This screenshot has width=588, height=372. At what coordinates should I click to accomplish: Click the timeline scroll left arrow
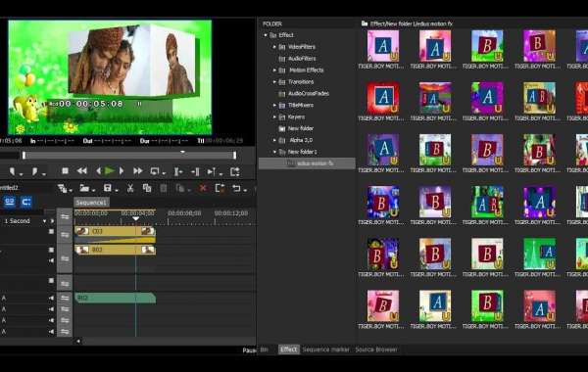pyautogui.click(x=78, y=342)
